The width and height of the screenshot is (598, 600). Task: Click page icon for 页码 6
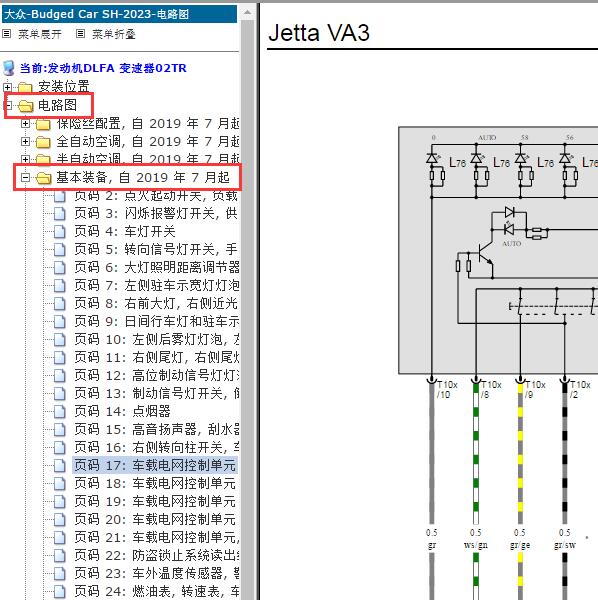pyautogui.click(x=59, y=267)
